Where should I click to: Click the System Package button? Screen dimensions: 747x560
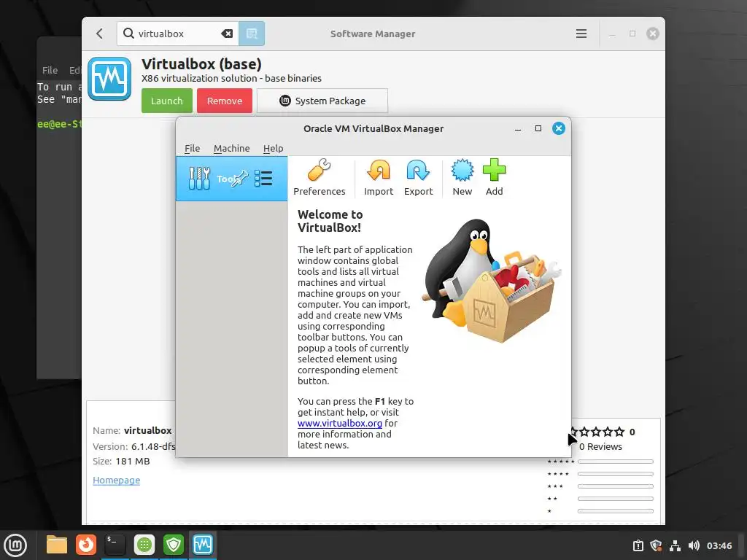point(322,101)
